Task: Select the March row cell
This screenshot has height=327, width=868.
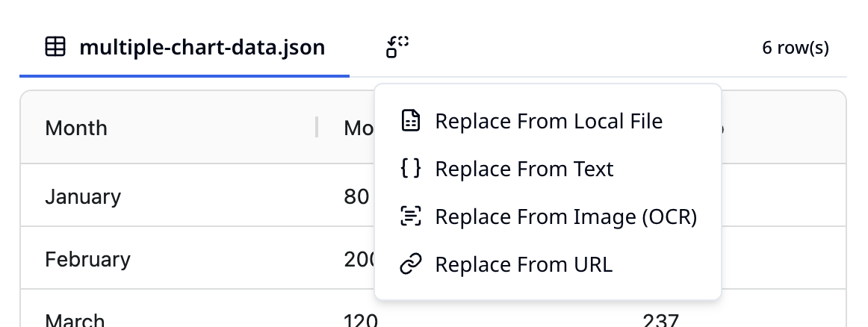Action: (75, 320)
